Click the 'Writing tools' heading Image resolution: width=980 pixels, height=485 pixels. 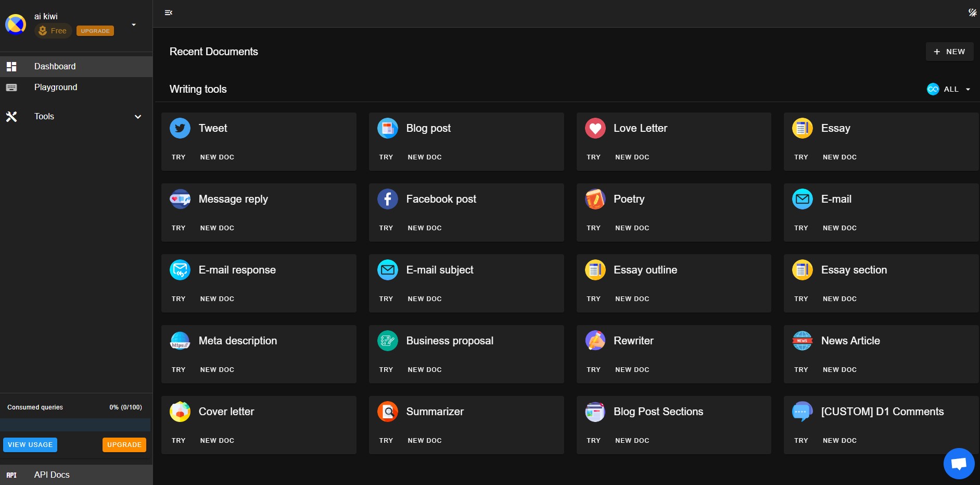[198, 89]
